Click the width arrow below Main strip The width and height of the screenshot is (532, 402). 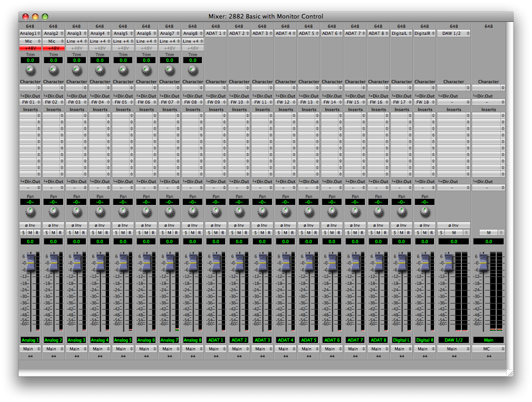pos(488,356)
